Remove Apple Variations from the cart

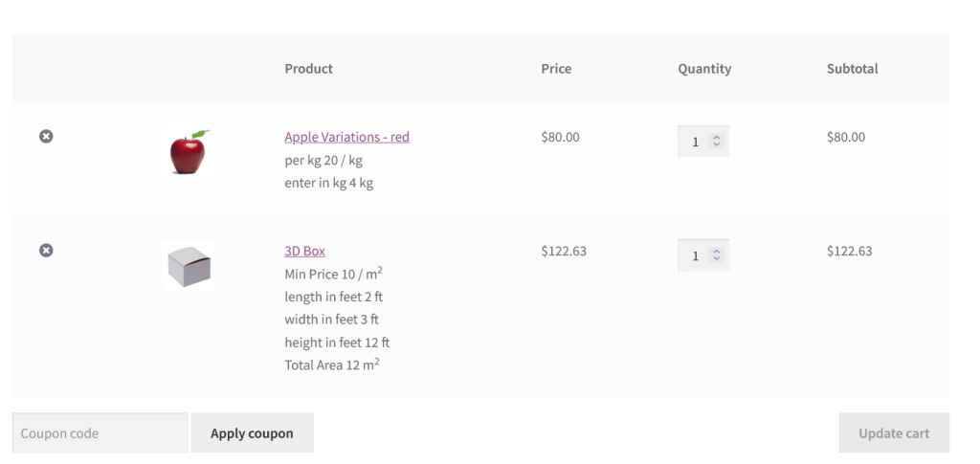pyautogui.click(x=45, y=137)
